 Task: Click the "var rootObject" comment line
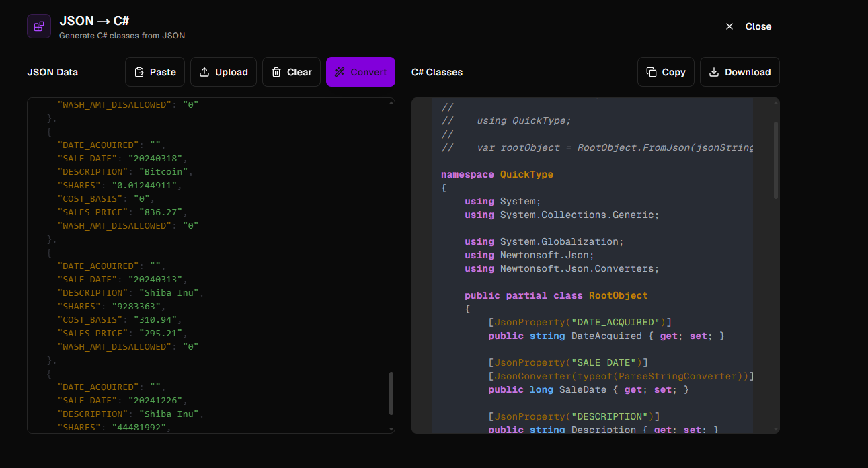[597, 147]
